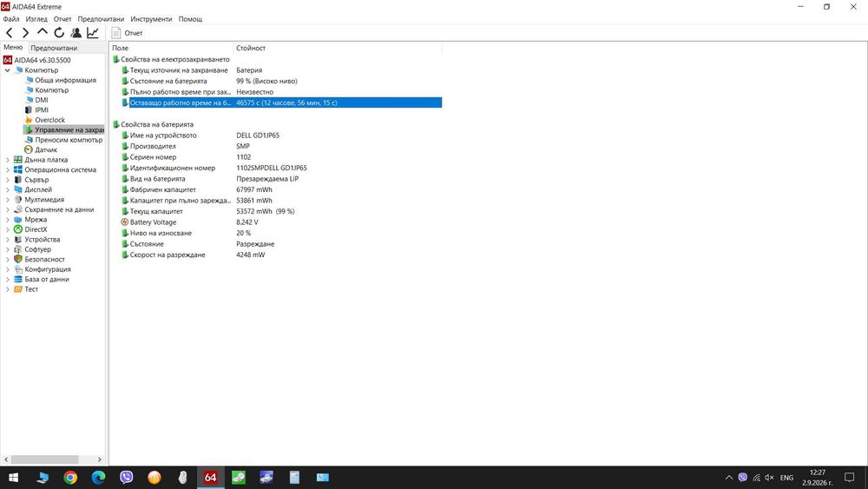Go back with the toolbar back arrow

click(x=10, y=33)
